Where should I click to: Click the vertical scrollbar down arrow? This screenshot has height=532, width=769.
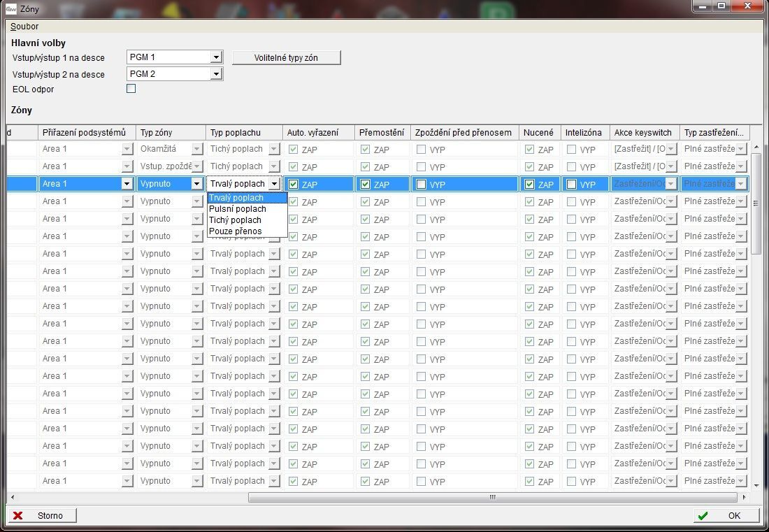[756, 484]
